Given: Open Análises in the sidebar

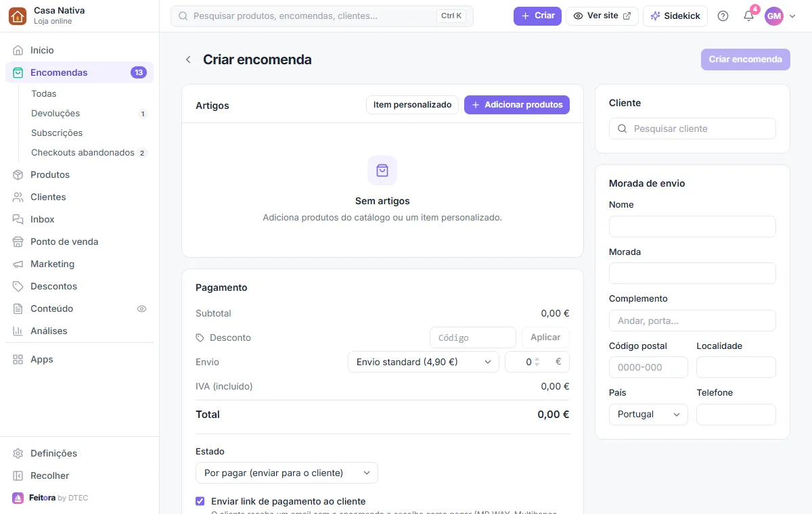Looking at the screenshot, I should pos(80,331).
